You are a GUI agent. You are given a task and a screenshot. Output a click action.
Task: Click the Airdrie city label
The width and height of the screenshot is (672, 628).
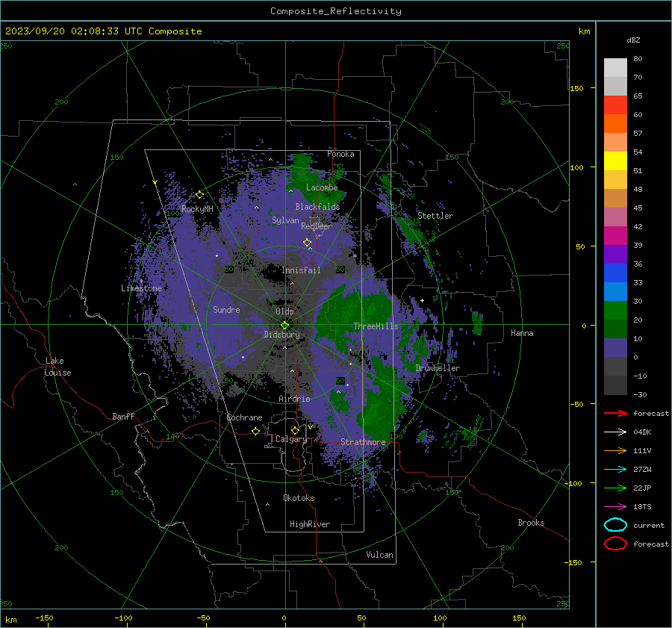[x=294, y=399]
